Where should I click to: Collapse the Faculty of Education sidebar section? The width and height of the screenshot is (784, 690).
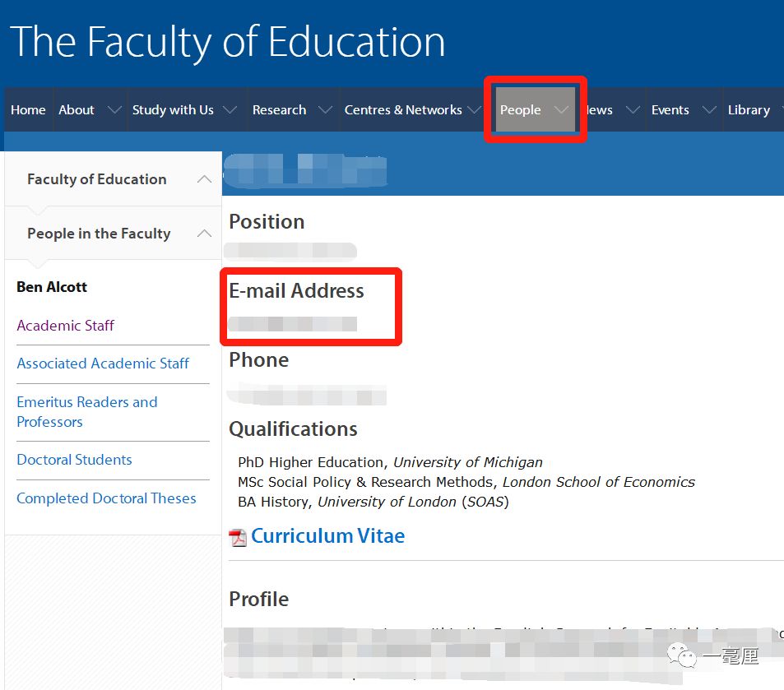click(204, 179)
